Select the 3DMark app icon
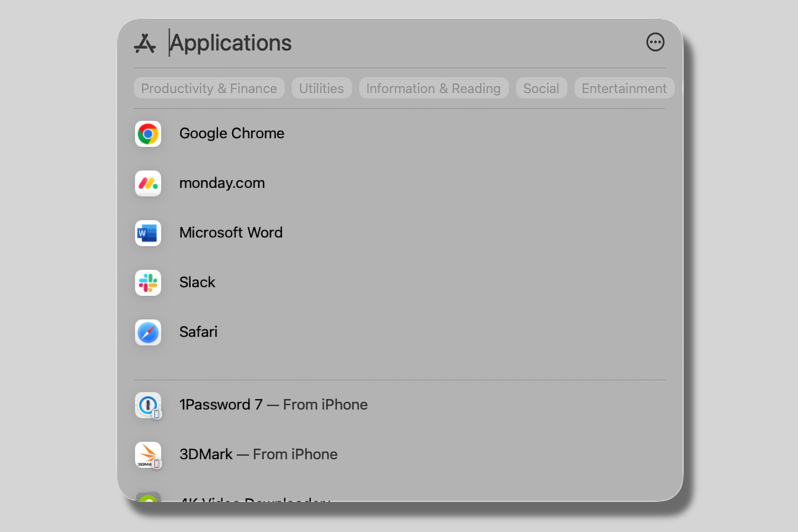This screenshot has height=532, width=798. point(148,455)
